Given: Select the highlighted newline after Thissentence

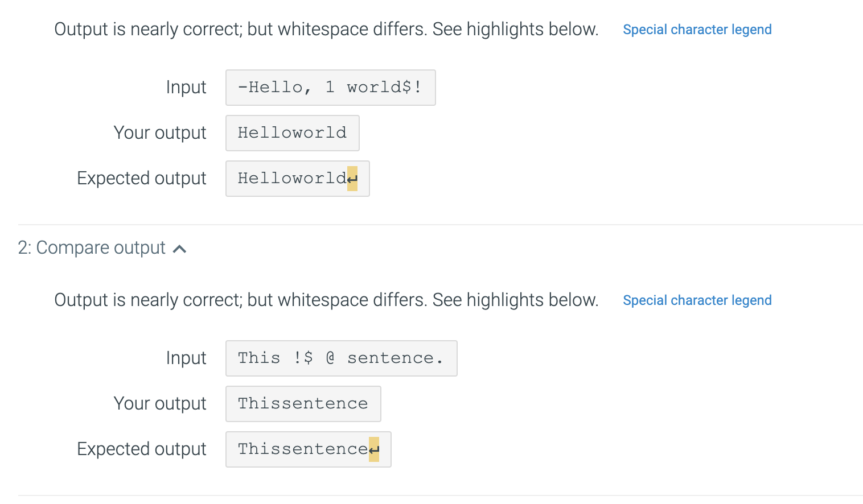Looking at the screenshot, I should pyautogui.click(x=375, y=449).
